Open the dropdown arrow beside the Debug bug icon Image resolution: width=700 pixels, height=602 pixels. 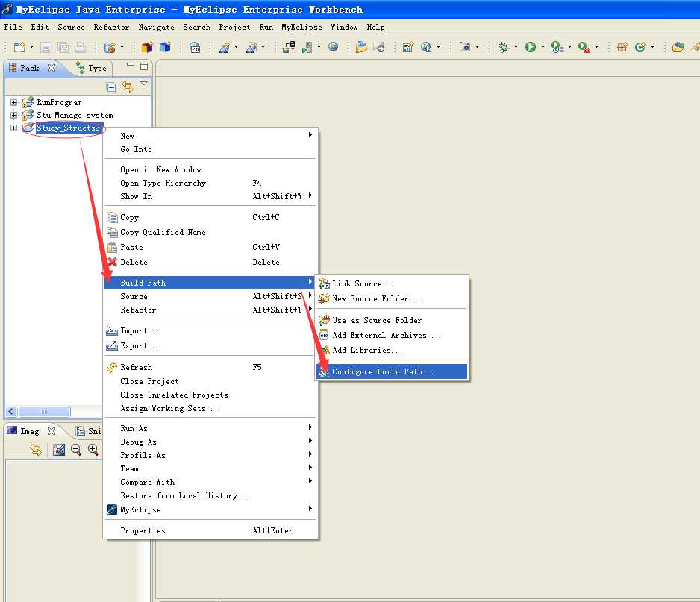coord(516,47)
